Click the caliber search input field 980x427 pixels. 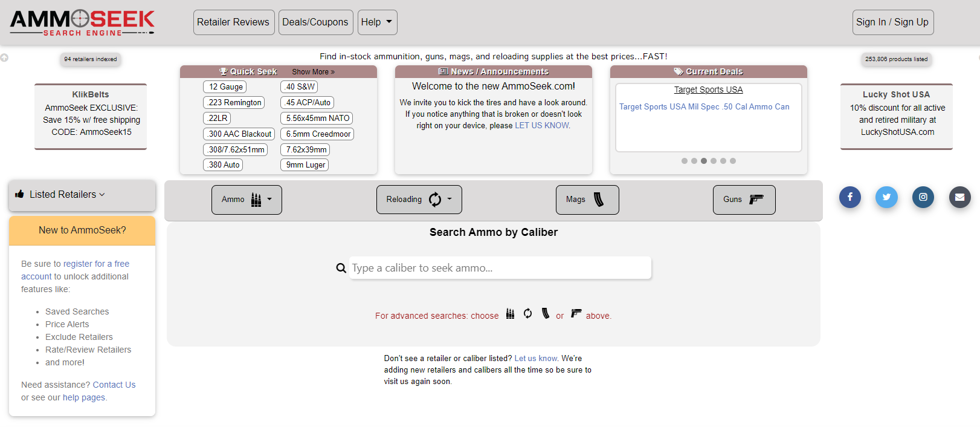(x=500, y=268)
